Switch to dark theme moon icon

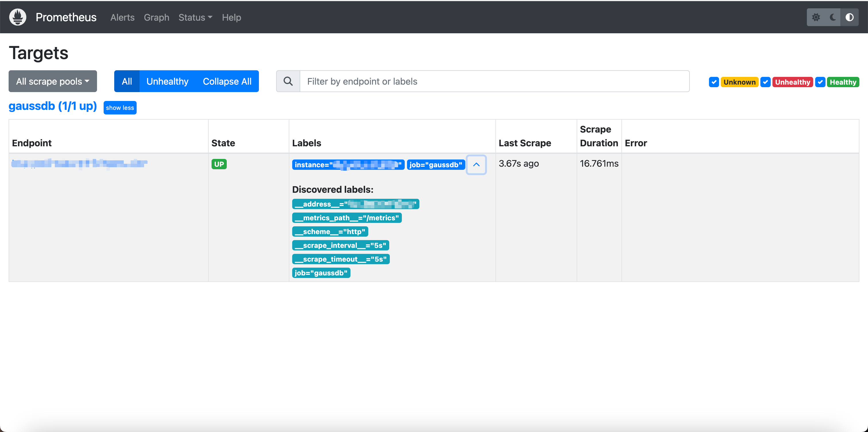tap(833, 17)
